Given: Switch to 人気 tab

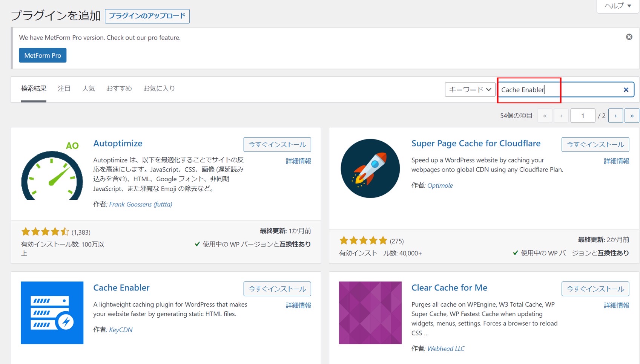Looking at the screenshot, I should coord(89,89).
